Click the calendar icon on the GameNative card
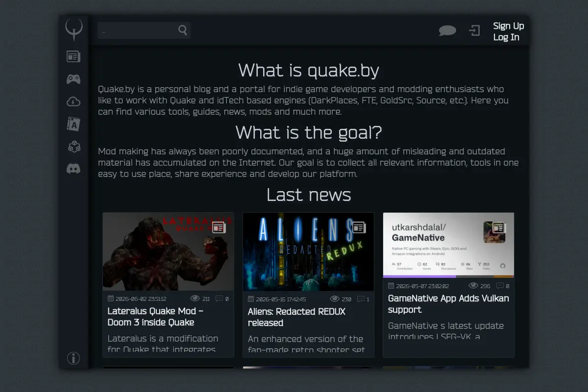Screen dimensions: 588x392 391,286
